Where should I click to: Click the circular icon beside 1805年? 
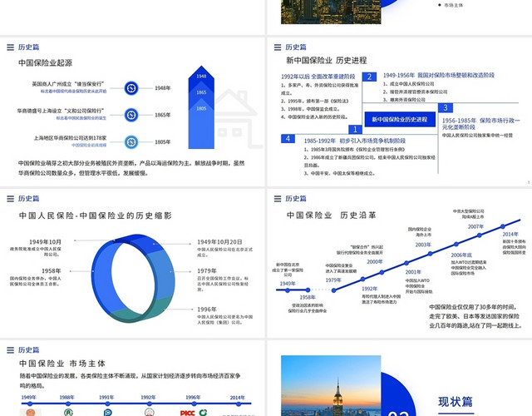pos(131,142)
